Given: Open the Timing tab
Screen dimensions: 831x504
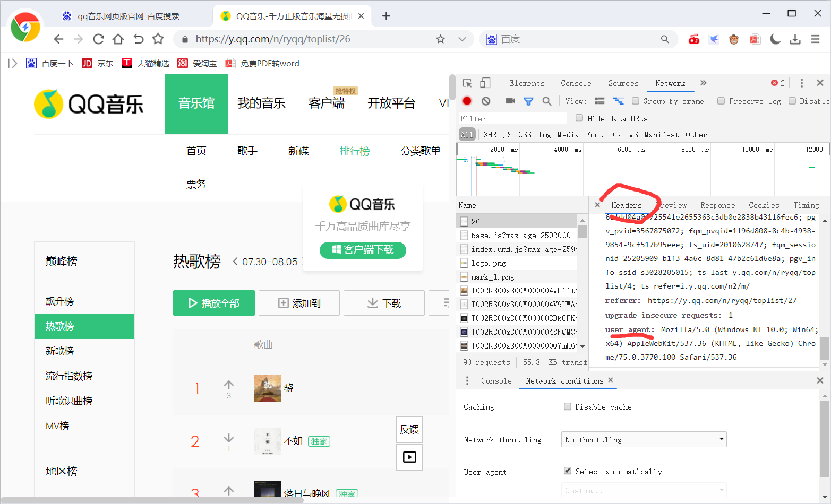Looking at the screenshot, I should [x=806, y=205].
